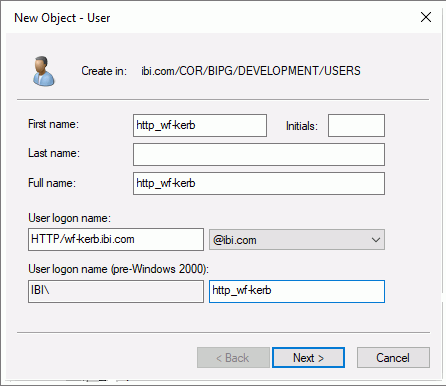Click the 'Full name:' label
Viewport: 446px width, 386px height.
tap(52, 183)
